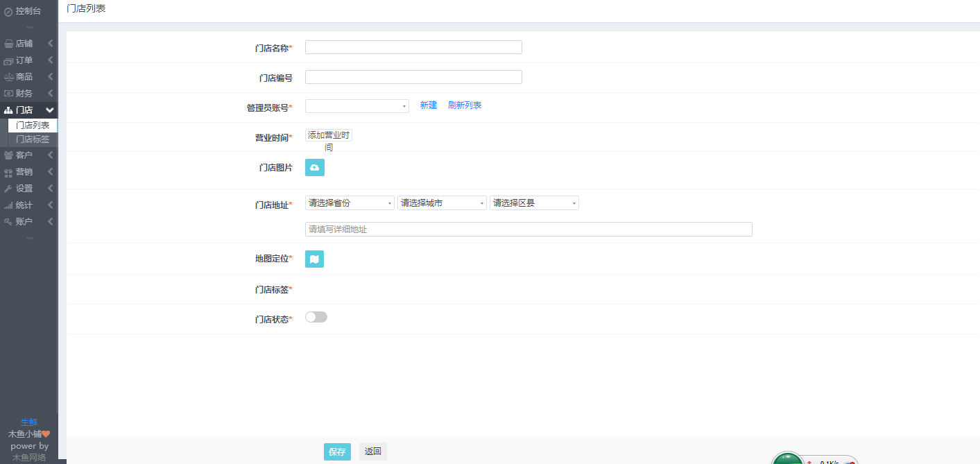
Task: Click the 控制台 dashboard icon in sidebar
Action: [x=8, y=11]
